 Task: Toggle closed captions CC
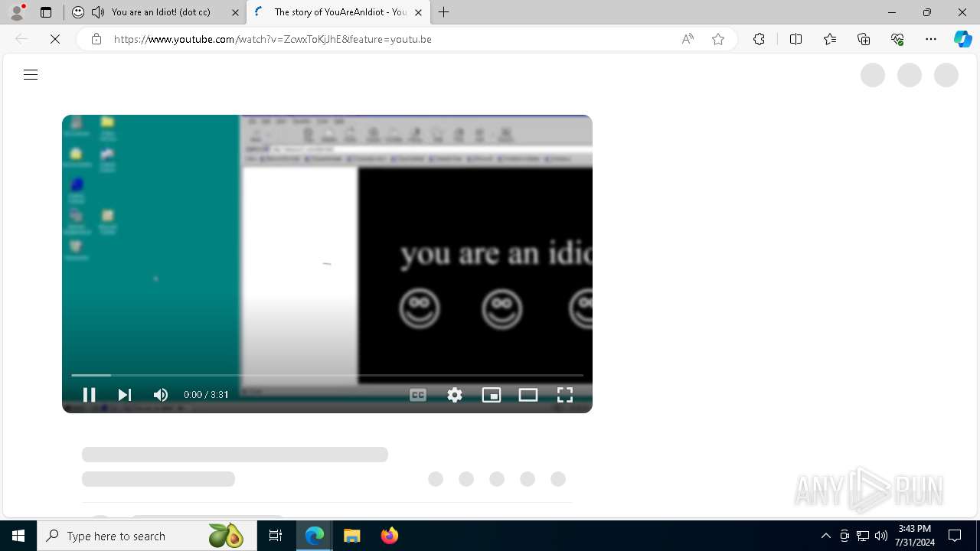pyautogui.click(x=418, y=395)
